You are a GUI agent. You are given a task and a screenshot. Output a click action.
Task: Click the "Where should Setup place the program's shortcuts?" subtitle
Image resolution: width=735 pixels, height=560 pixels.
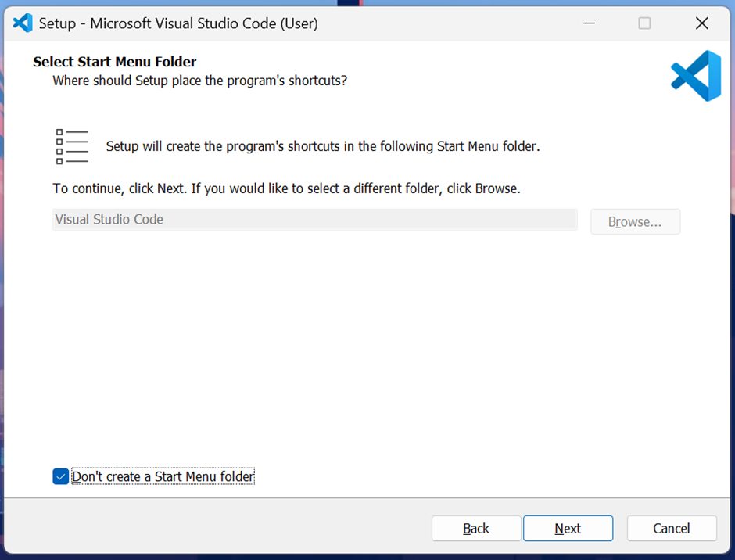pos(199,81)
